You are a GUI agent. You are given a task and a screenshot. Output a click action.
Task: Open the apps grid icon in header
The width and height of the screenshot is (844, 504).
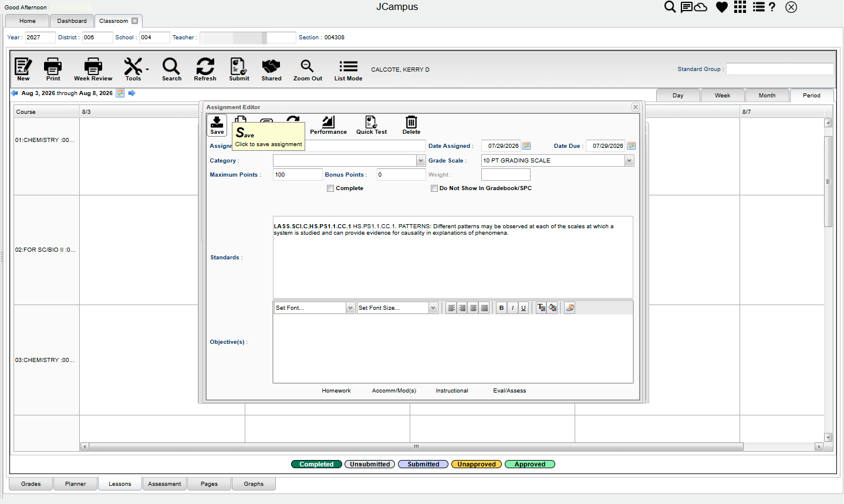coord(740,7)
